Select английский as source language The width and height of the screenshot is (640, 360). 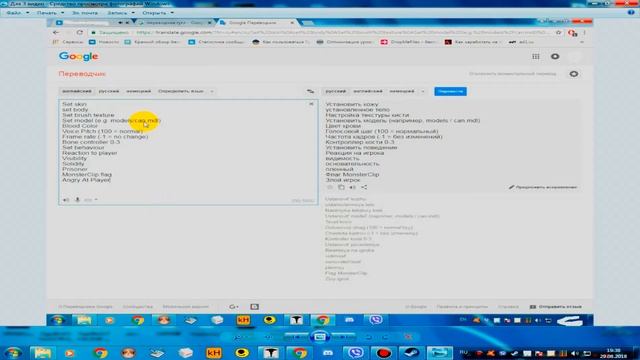pyautogui.click(x=77, y=91)
